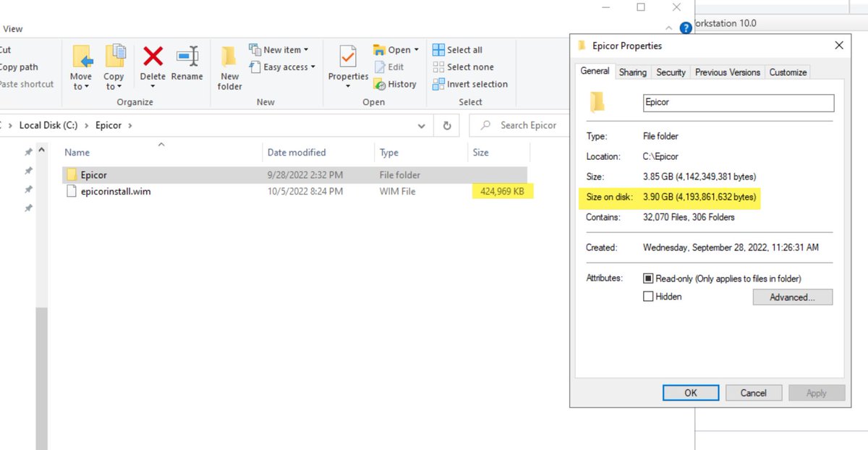
Task: Click the Delete button dropdown arrow
Action: (x=153, y=87)
